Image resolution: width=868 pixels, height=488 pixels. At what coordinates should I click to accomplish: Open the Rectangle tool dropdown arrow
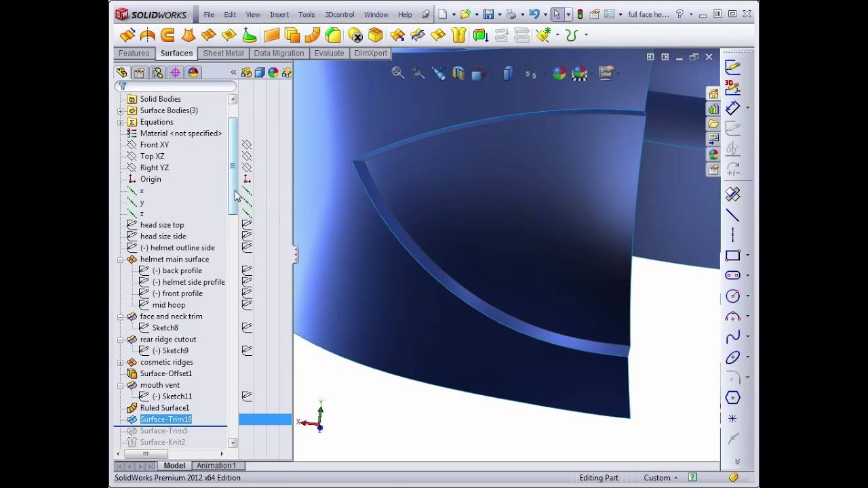click(747, 256)
